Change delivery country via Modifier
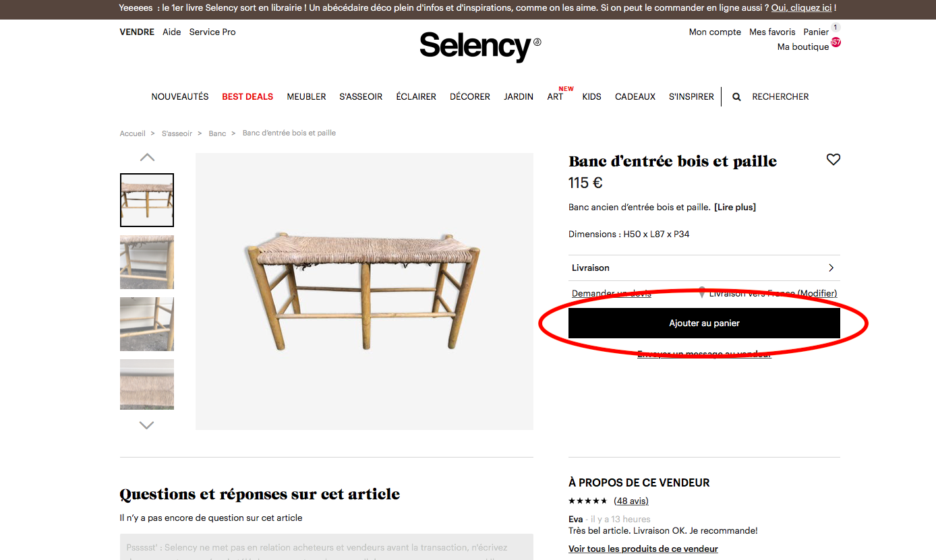Viewport: 936px width, 560px height. [x=817, y=293]
